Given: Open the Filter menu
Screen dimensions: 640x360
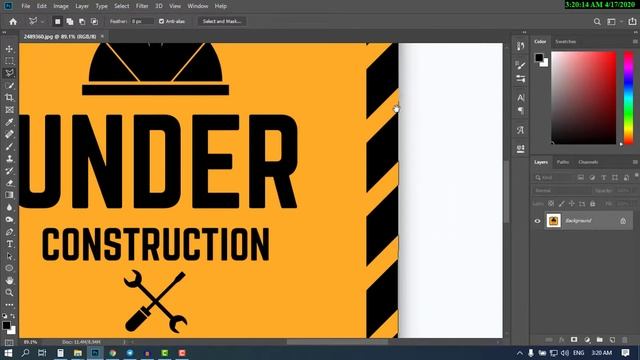Looking at the screenshot, I should 142,6.
